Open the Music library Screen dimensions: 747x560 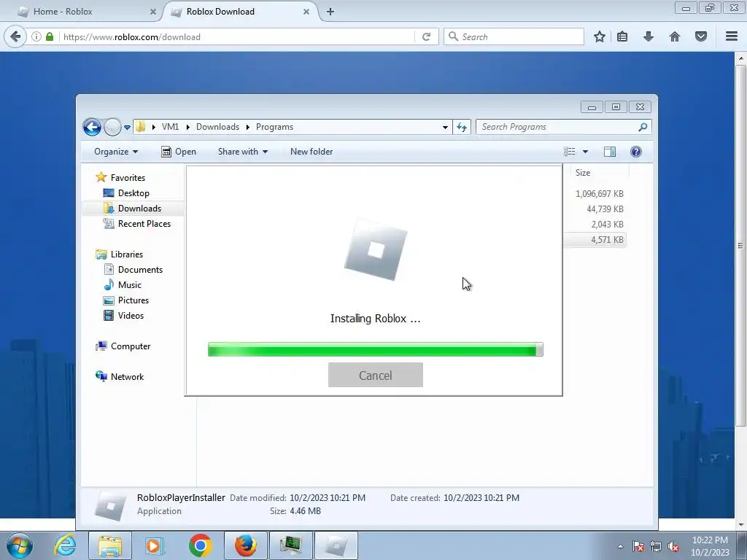point(130,285)
